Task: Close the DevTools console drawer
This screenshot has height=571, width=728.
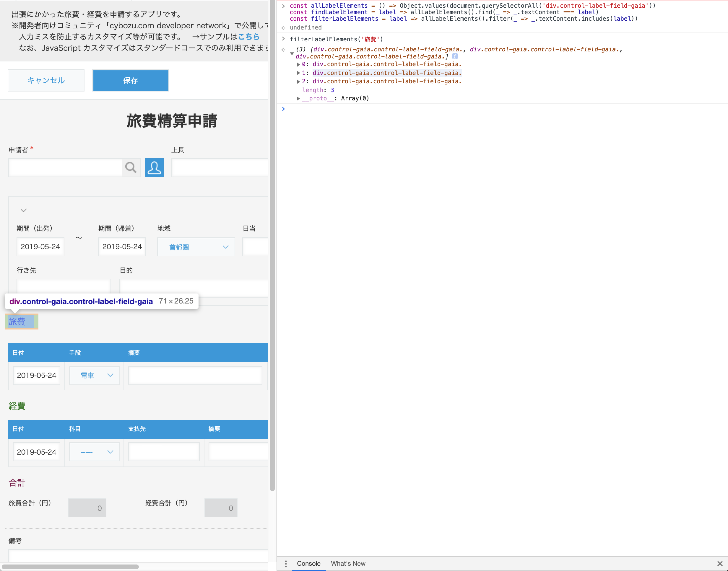Action: click(720, 564)
